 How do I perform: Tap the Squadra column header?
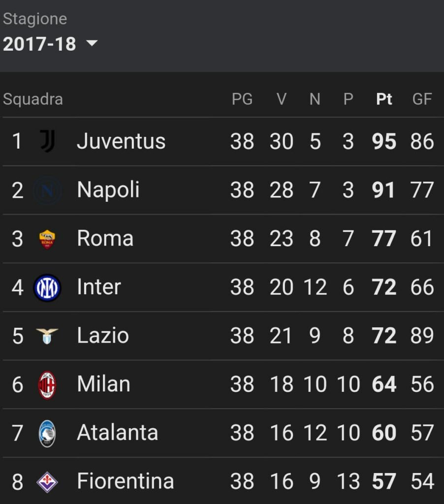pyautogui.click(x=33, y=99)
